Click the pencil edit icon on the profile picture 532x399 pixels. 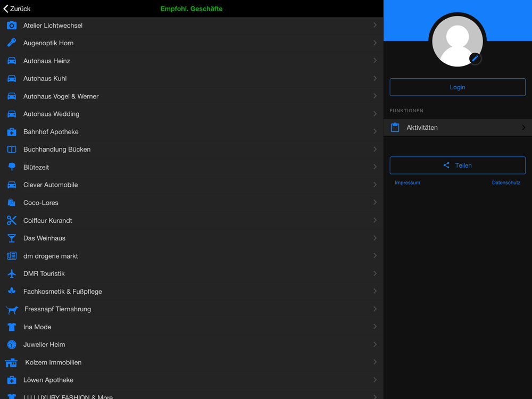475,59
